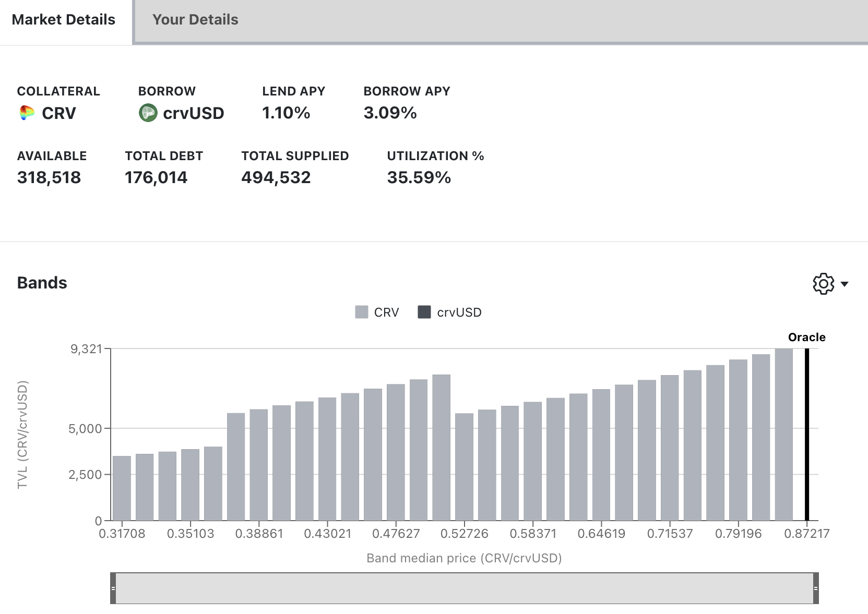Screen dimensions: 868x614
Task: Grab the right handle of range slider
Action: pos(816,588)
